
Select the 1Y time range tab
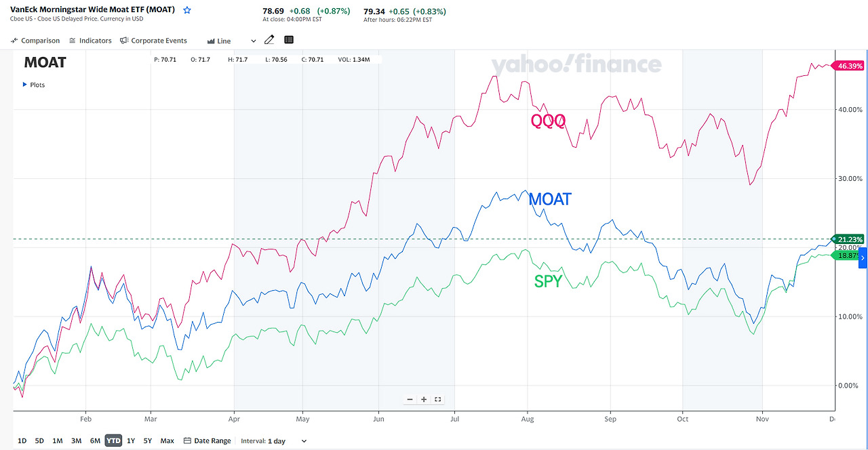(x=130, y=441)
